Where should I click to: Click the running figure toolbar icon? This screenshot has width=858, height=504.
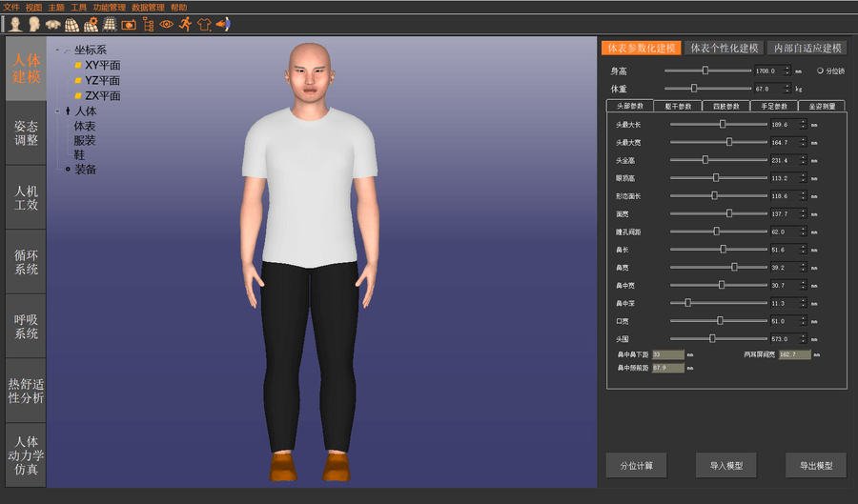pyautogui.click(x=185, y=24)
